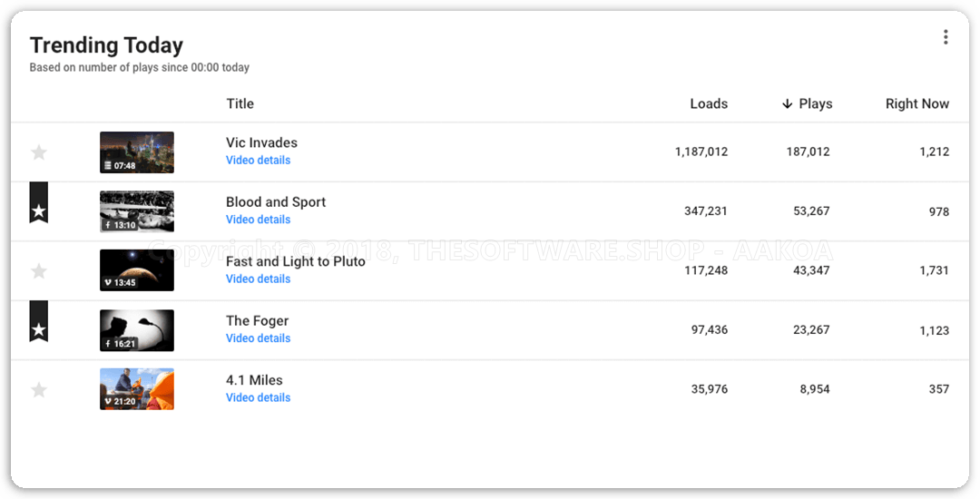Remove bookmark star from Blood and Sport
The width and height of the screenshot is (980, 499).
(x=39, y=210)
